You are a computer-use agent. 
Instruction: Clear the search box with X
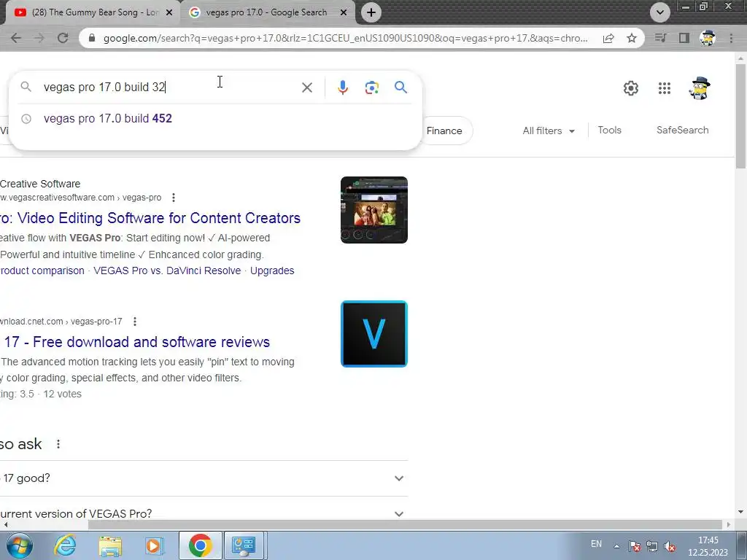point(307,87)
